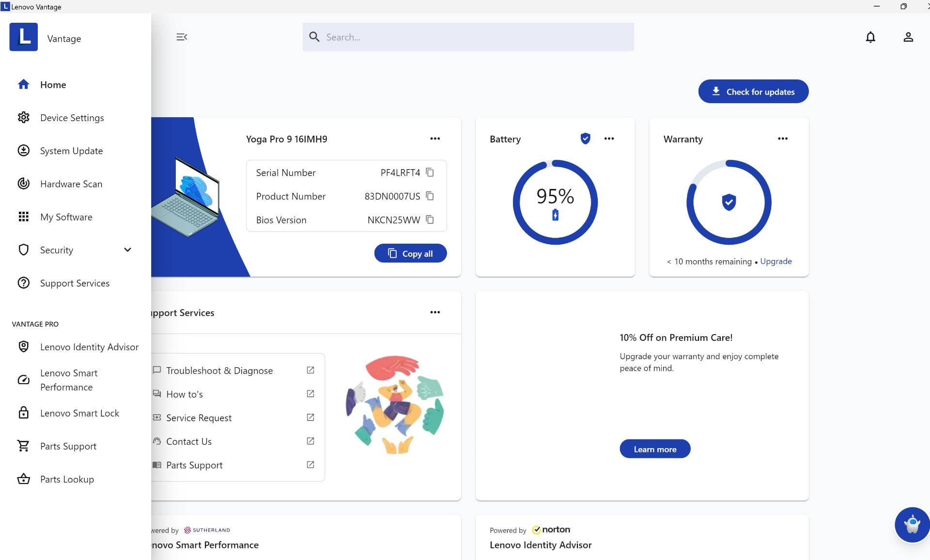Open notifications bell icon
Screen dimensions: 930x560
click(x=870, y=37)
